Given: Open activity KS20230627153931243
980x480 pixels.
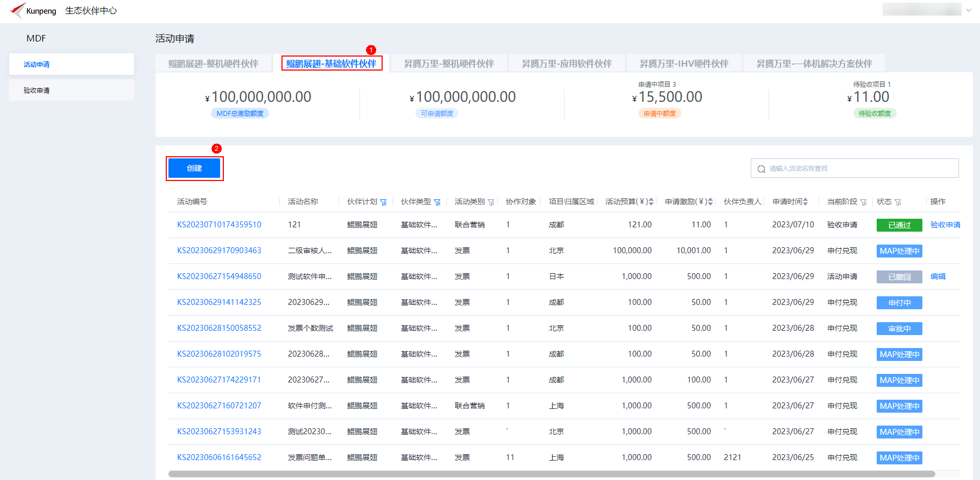Looking at the screenshot, I should (219, 432).
